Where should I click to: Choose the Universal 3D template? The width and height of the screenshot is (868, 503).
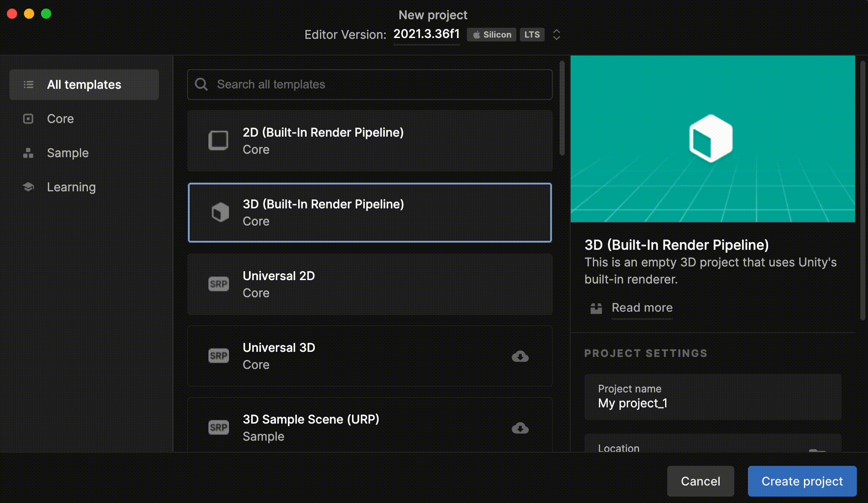point(370,356)
